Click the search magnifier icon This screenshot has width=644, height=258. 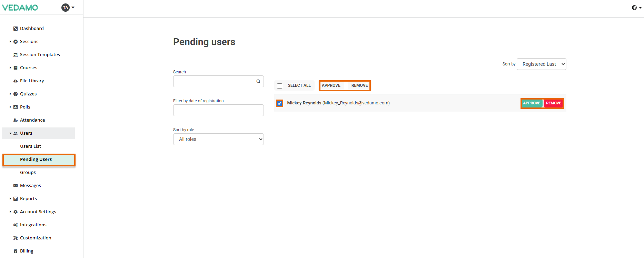[258, 81]
